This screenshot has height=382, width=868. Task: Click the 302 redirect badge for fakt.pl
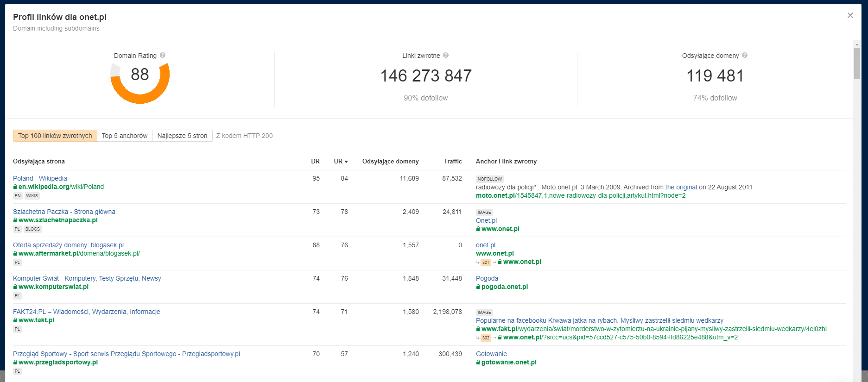click(486, 338)
